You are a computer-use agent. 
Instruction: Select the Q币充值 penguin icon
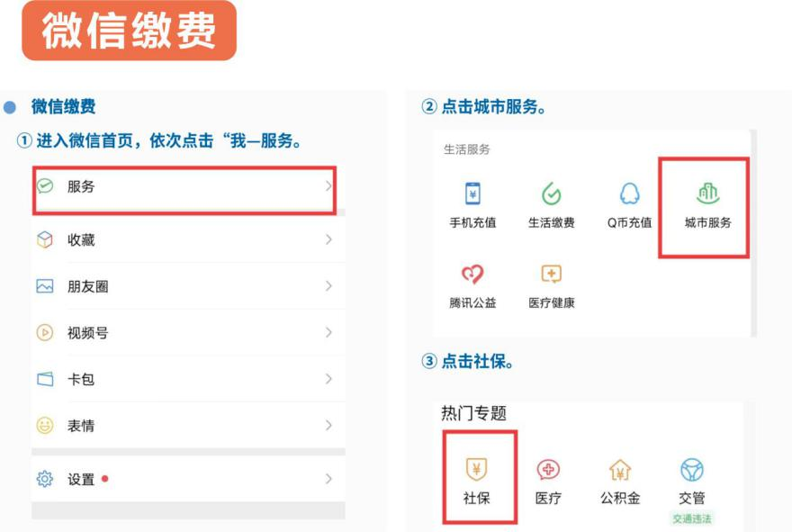coord(629,194)
